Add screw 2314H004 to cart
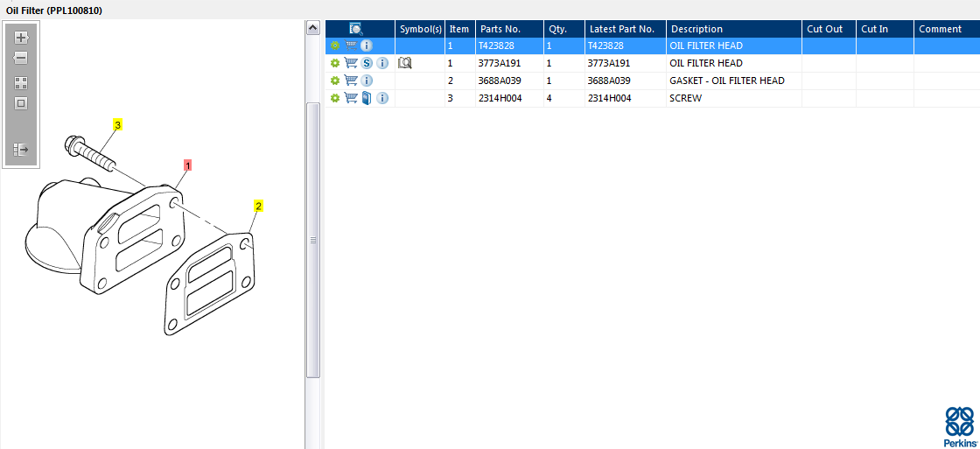Image resolution: width=980 pixels, height=449 pixels. pyautogui.click(x=351, y=98)
